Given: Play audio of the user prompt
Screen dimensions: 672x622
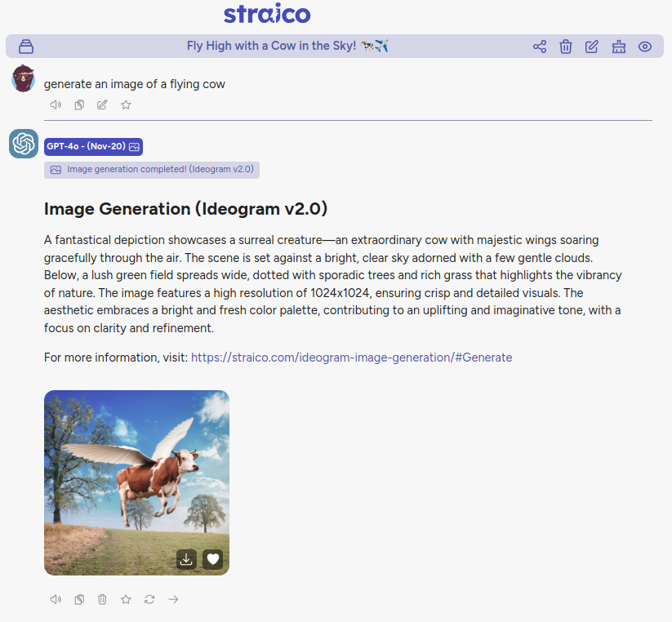Looking at the screenshot, I should (56, 105).
